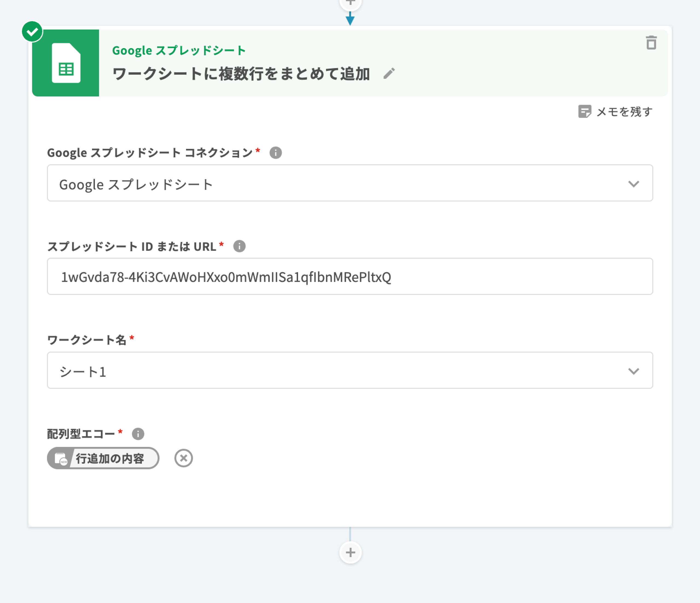
Task: Click the メモを残す link
Action: [x=624, y=112]
